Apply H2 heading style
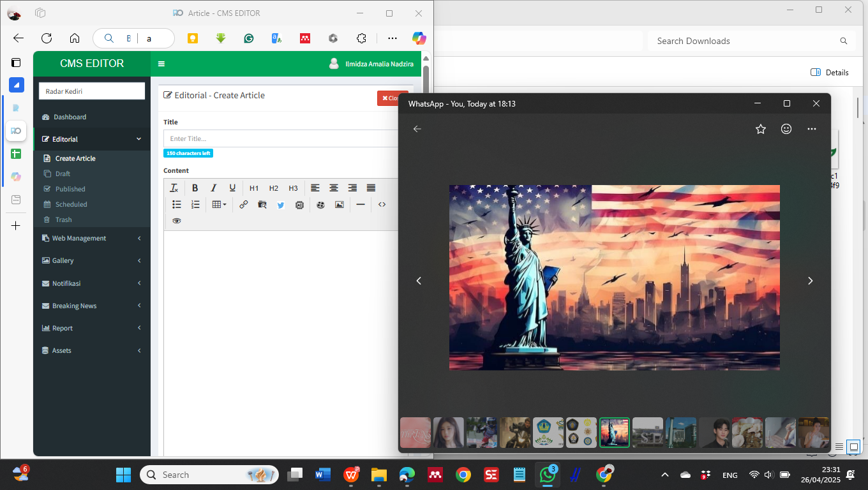 pos(274,188)
